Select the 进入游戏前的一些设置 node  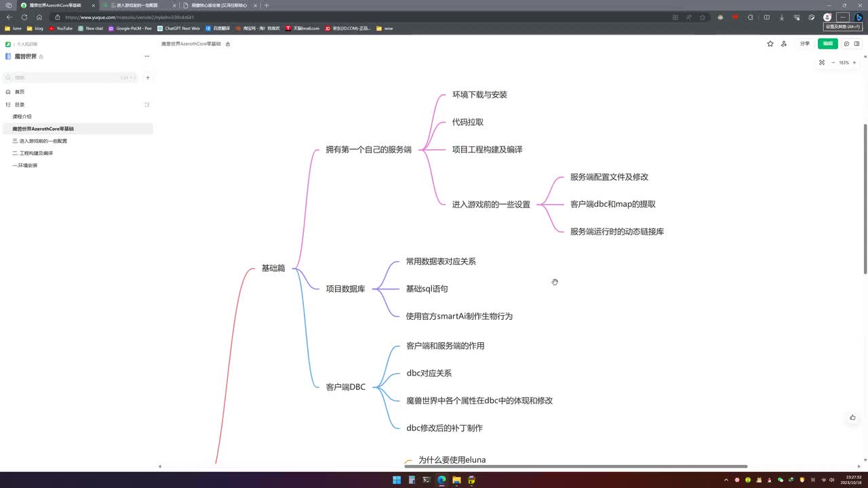click(491, 205)
